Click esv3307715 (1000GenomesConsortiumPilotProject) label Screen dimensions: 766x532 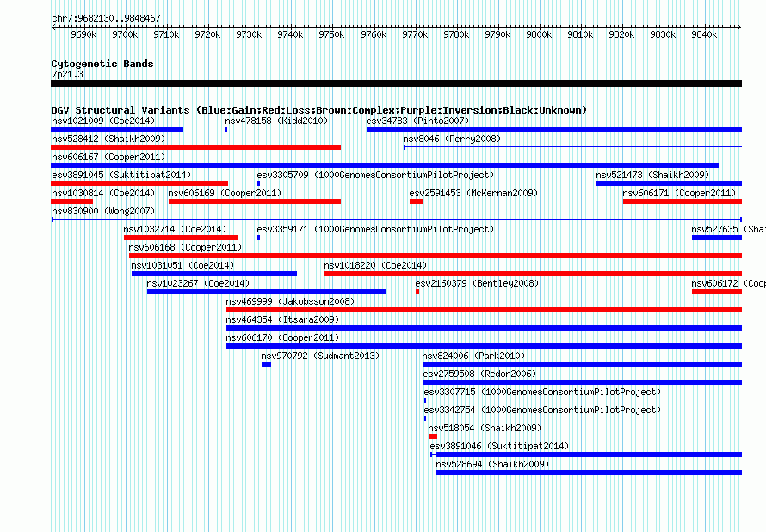[542, 392]
